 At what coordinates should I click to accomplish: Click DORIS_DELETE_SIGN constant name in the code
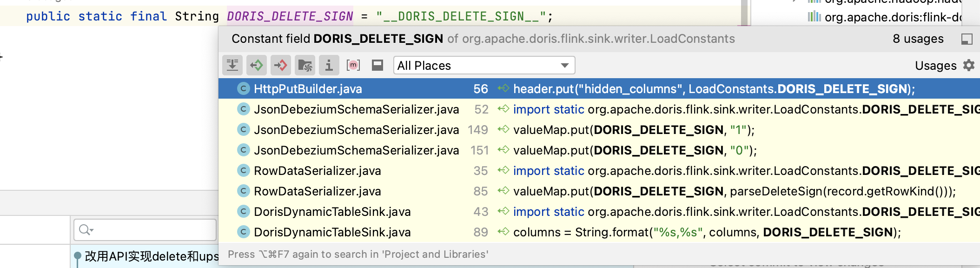[290, 17]
